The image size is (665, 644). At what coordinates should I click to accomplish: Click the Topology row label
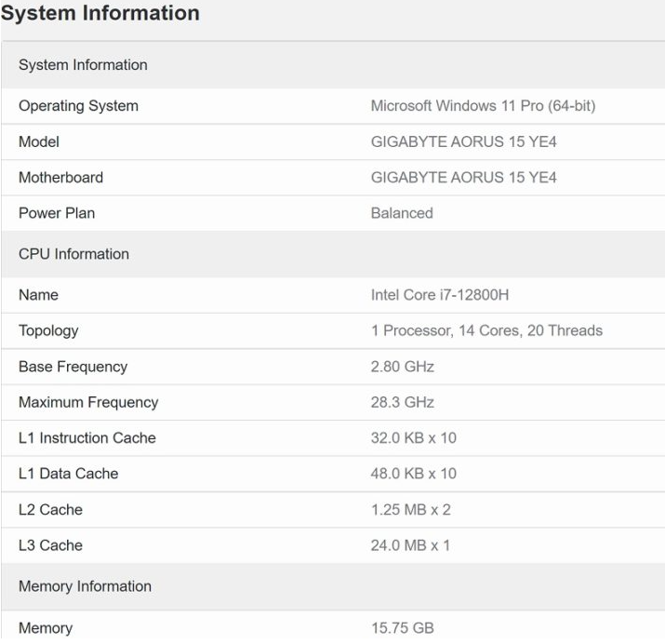click(48, 331)
